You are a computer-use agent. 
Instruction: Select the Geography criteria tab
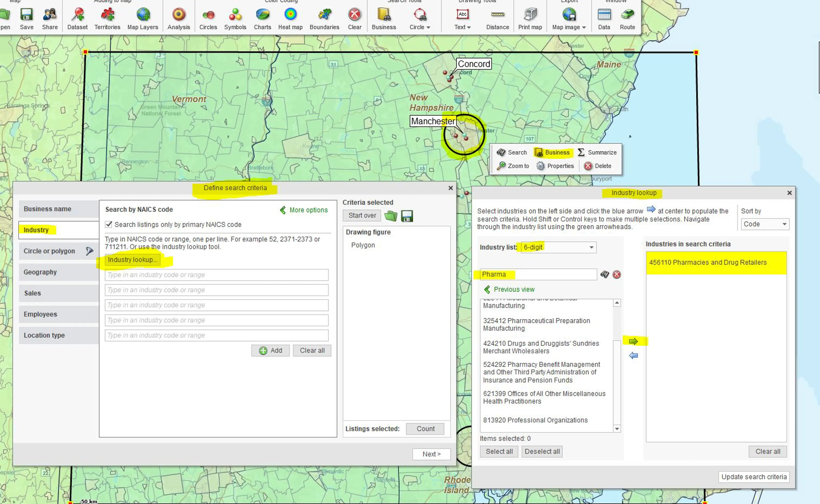tap(59, 272)
